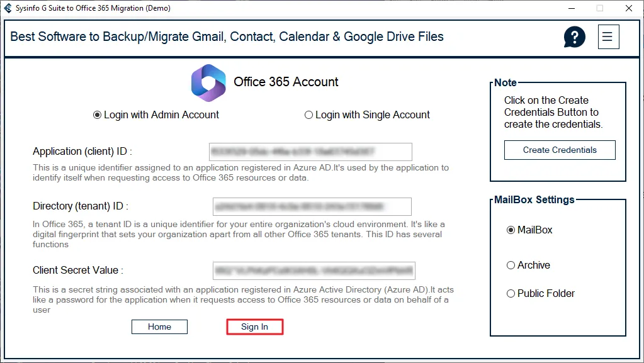Click the 'Application (client) ID :' label

[82, 152]
